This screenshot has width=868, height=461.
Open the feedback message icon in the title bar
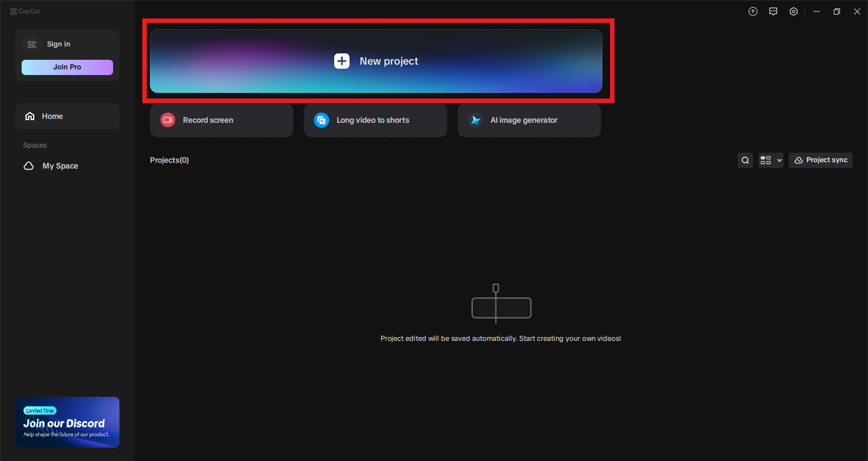tap(773, 11)
